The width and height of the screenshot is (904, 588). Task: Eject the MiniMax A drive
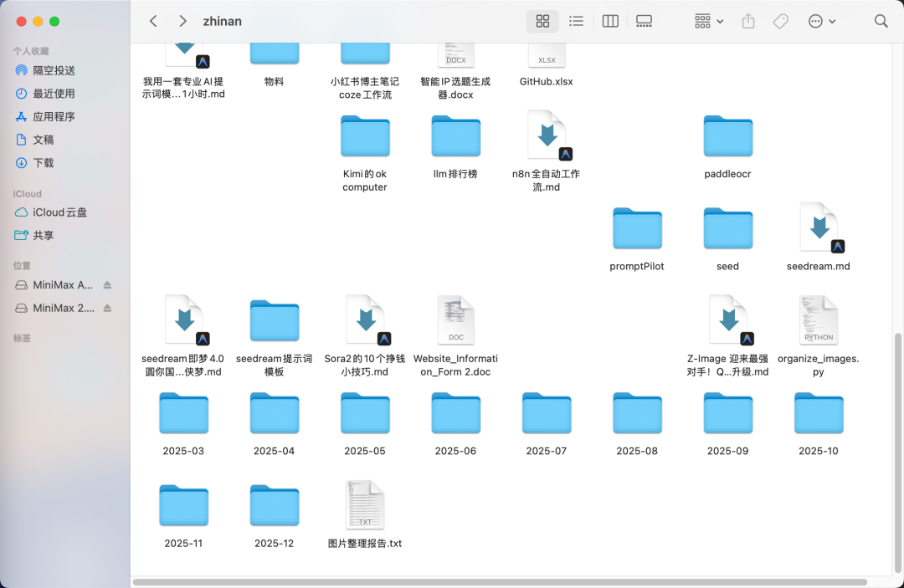pyautogui.click(x=106, y=284)
